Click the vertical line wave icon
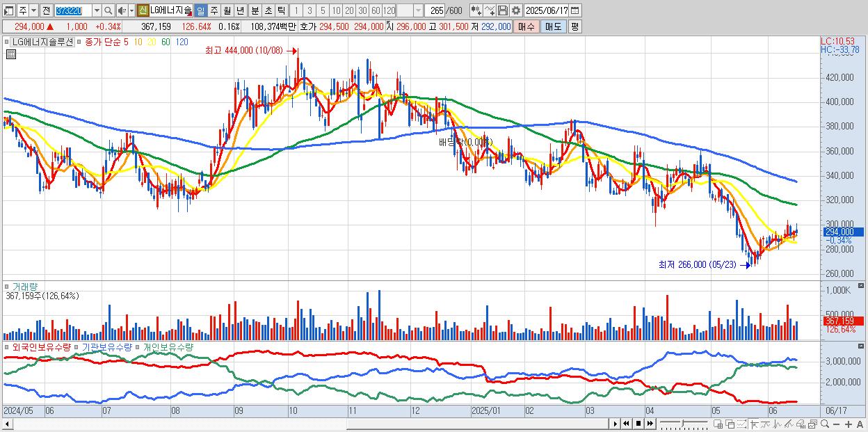Image resolution: width=868 pixels, height=432 pixels. click(x=777, y=424)
